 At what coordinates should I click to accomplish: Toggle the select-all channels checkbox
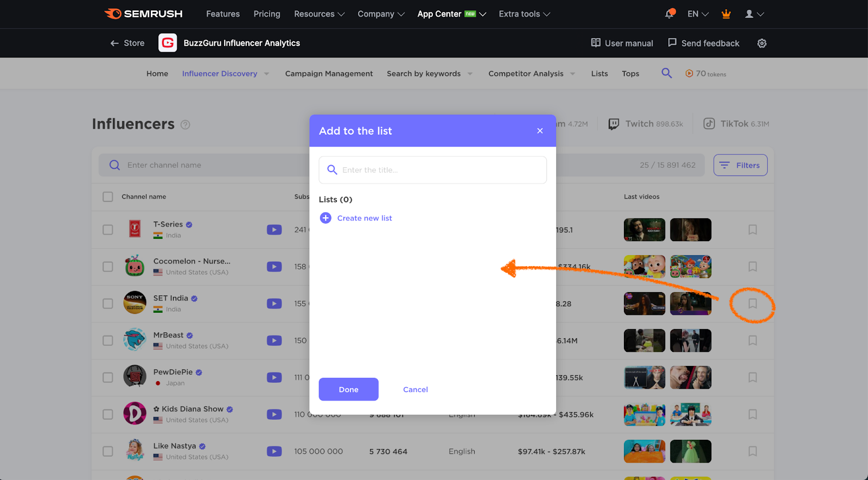click(108, 197)
